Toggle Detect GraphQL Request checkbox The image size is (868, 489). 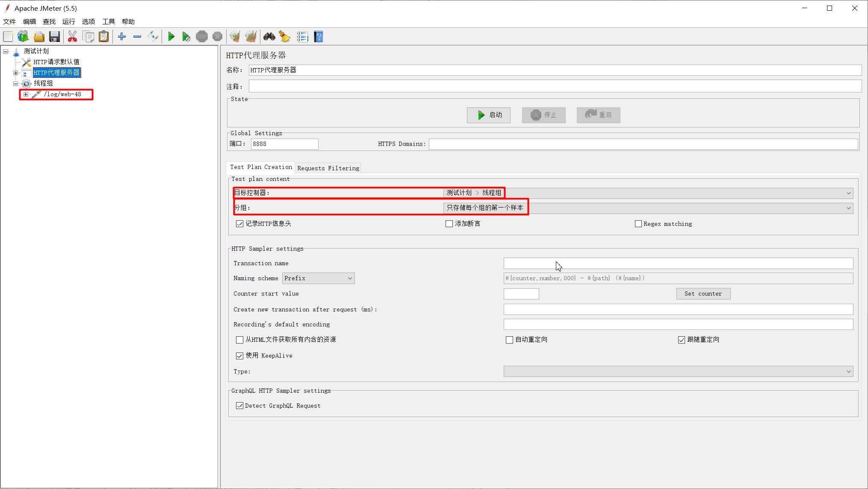239,406
